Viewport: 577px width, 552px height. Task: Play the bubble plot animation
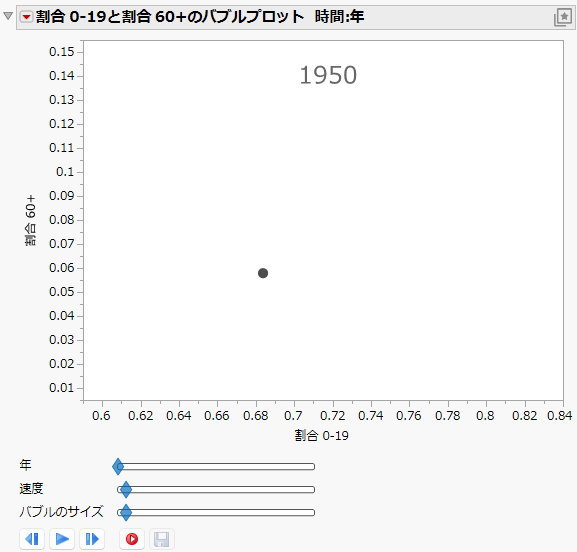[x=62, y=539]
